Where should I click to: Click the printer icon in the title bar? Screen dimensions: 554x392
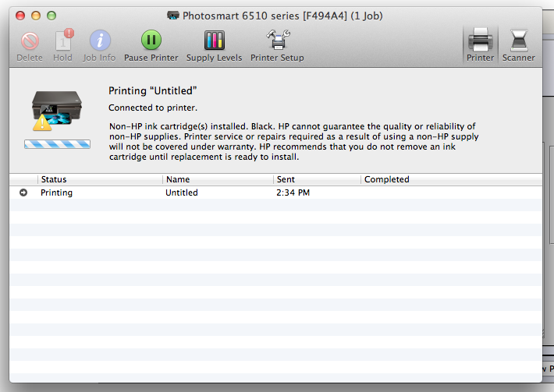[x=173, y=16]
